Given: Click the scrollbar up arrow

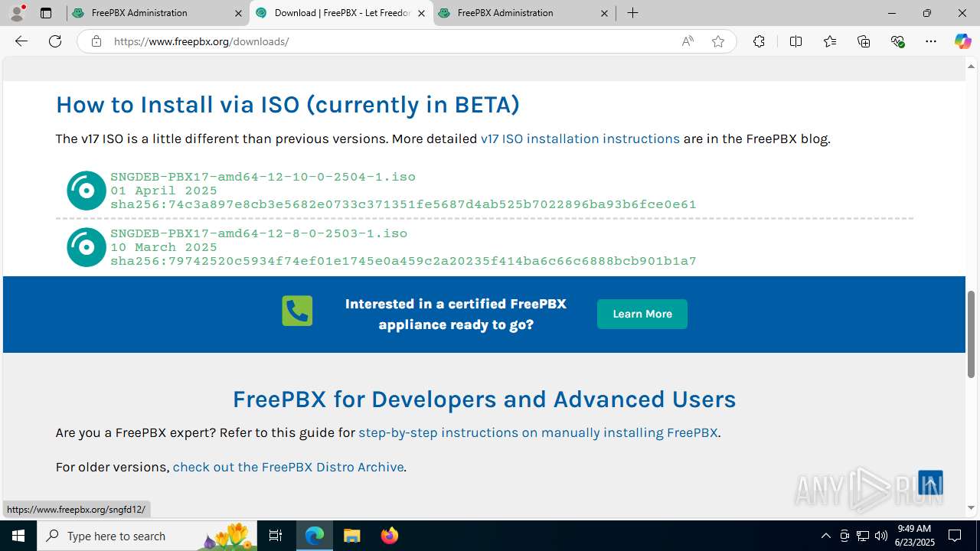Looking at the screenshot, I should pyautogui.click(x=972, y=65).
